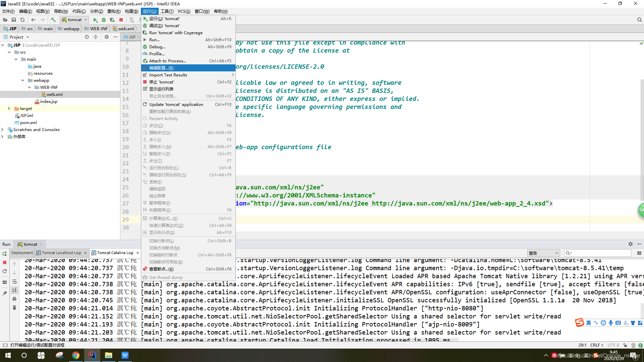Hide the Project panel with minimize icon
The image size is (644, 362).
coord(115,37)
